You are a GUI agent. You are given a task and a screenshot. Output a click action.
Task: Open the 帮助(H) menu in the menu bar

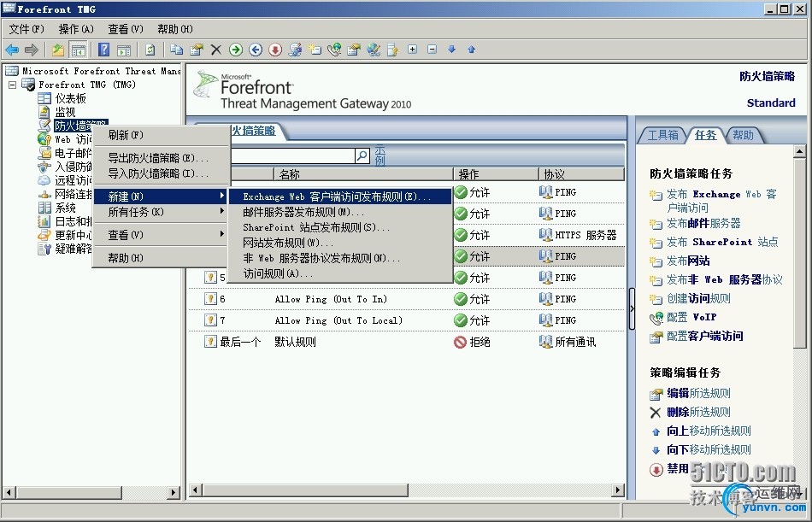pos(175,29)
